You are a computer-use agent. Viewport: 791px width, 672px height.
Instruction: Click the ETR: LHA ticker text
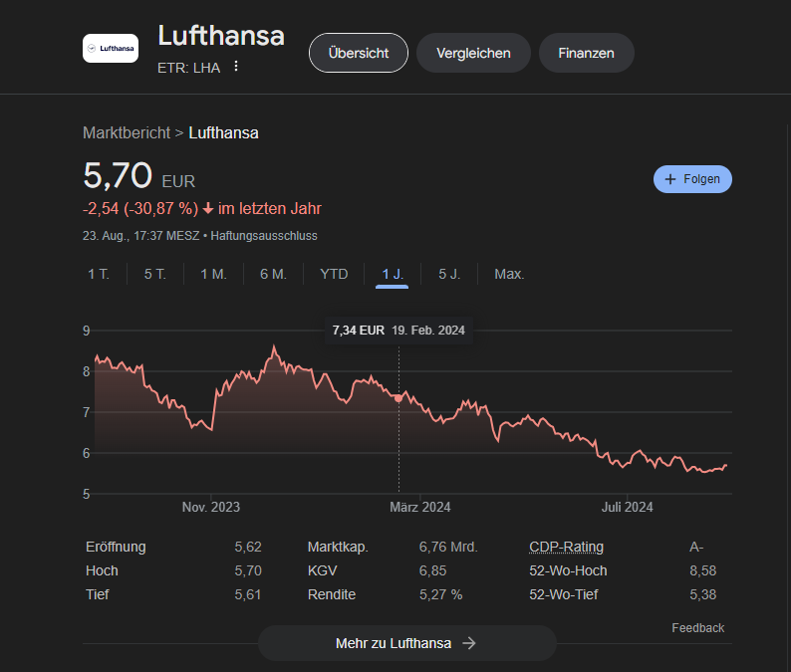pos(188,68)
